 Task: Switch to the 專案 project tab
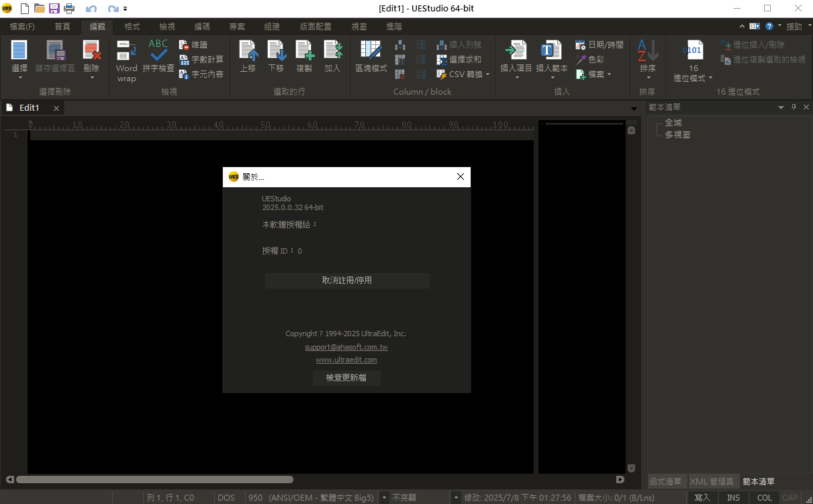[237, 27]
